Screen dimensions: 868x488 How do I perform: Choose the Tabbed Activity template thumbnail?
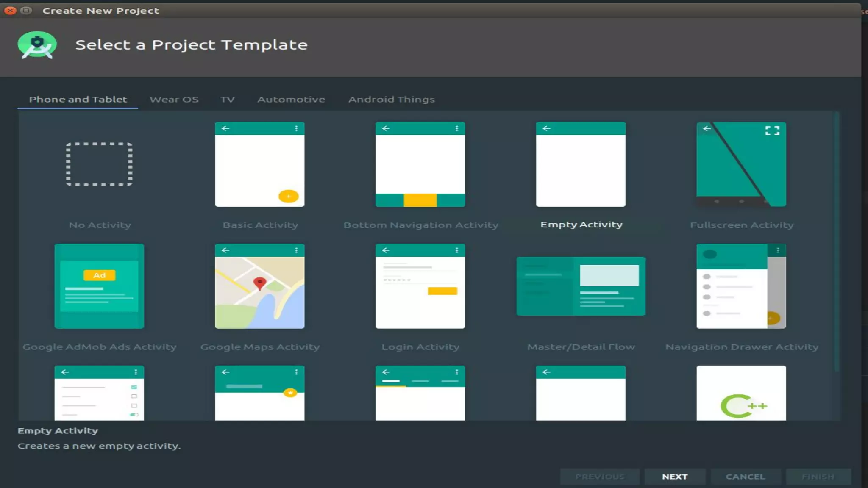tap(420, 393)
